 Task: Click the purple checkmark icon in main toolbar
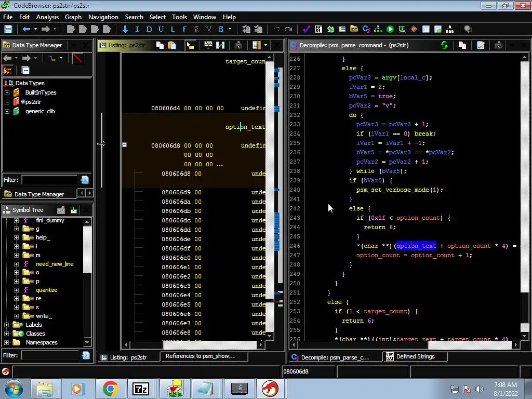pos(307,29)
